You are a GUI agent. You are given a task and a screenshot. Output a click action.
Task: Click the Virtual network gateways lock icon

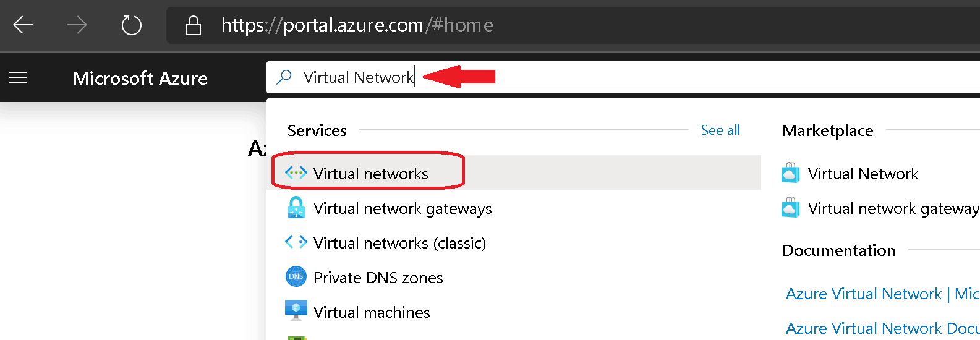click(296, 208)
